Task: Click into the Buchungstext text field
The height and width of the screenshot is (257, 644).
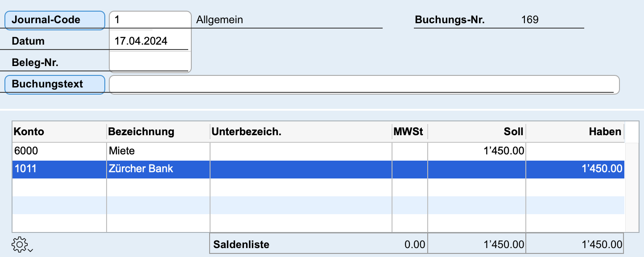Action: tap(364, 84)
